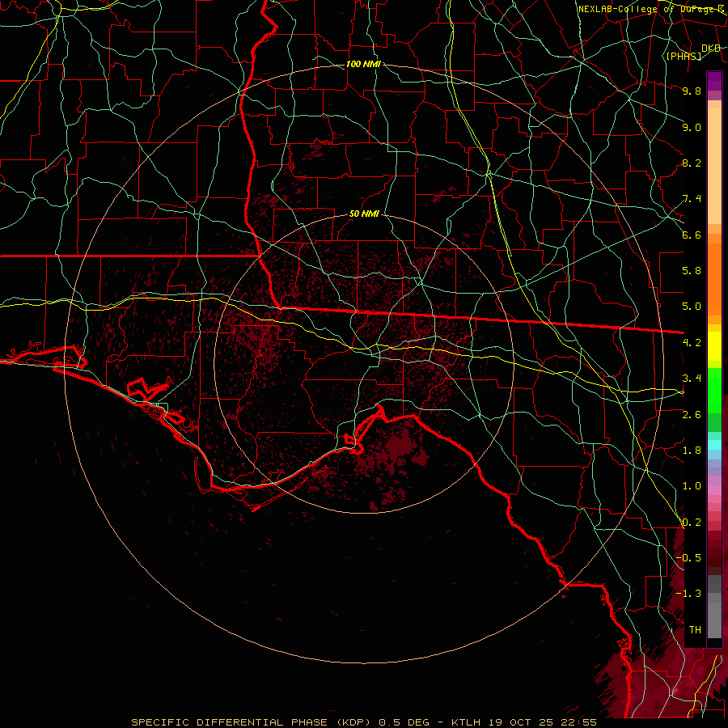This screenshot has height=728, width=728.
Task: Click the 6.6 legend scale value
Action: (x=692, y=235)
